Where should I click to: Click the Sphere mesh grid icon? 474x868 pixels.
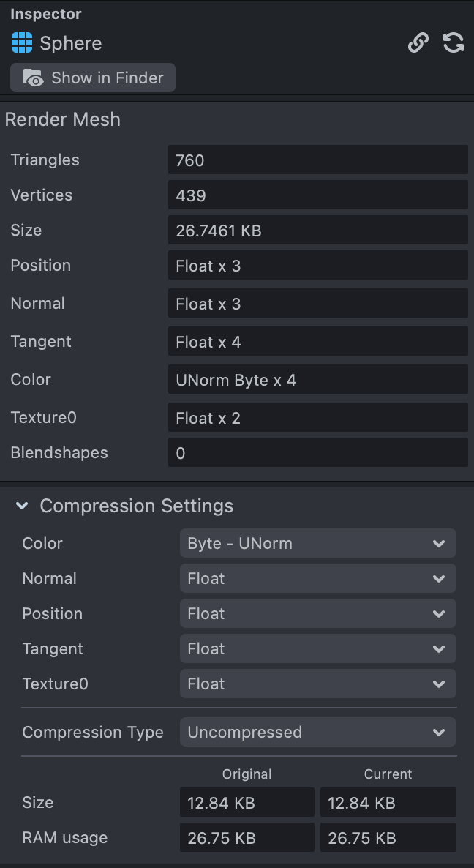[x=22, y=43]
